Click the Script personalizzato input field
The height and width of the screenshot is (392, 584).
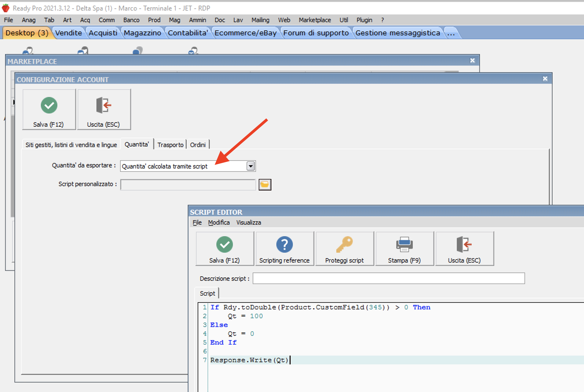(188, 184)
